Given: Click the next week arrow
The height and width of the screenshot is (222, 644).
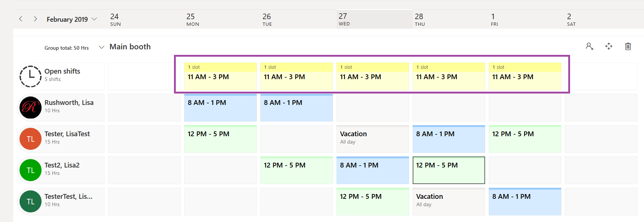Looking at the screenshot, I should pos(35,19).
